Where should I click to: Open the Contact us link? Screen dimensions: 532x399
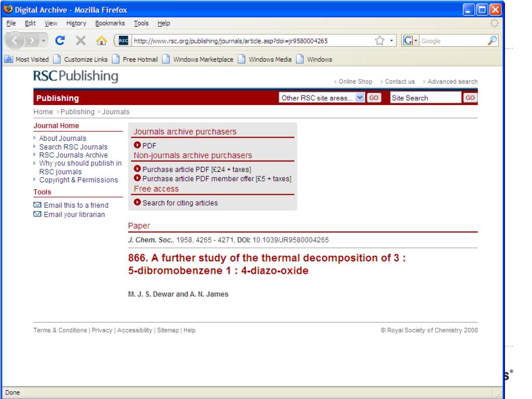tap(400, 82)
